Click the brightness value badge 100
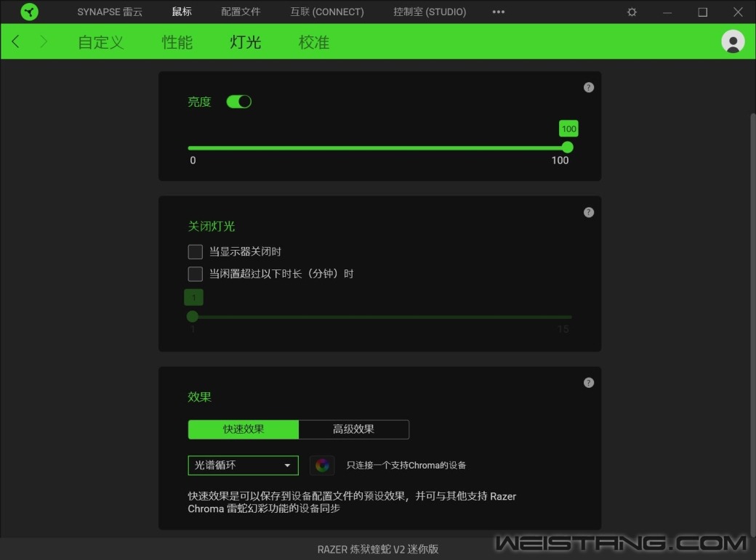Viewport: 756px width, 560px height. pyautogui.click(x=569, y=129)
